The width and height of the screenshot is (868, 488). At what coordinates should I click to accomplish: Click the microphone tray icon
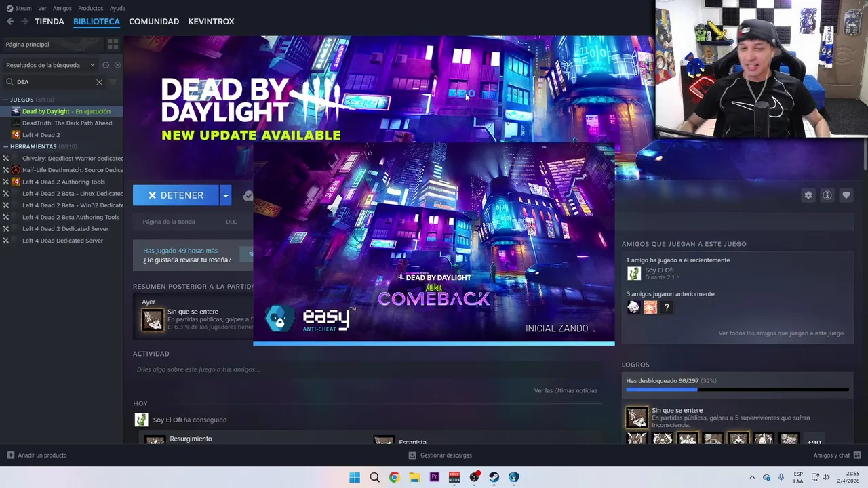781,477
